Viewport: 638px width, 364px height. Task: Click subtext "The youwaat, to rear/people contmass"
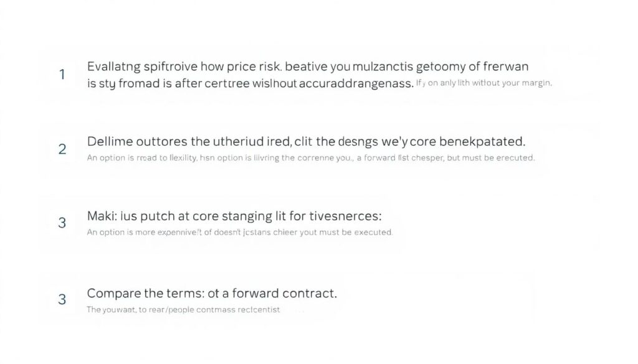click(x=183, y=309)
